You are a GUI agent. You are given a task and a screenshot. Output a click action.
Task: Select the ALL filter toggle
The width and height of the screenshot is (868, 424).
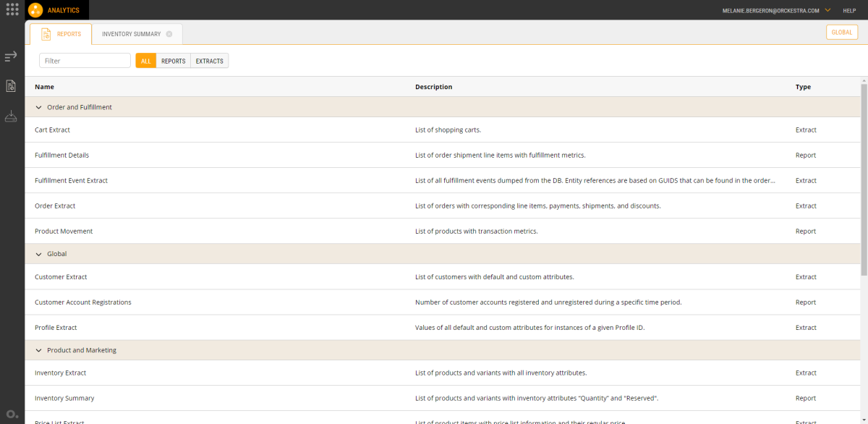pos(145,61)
